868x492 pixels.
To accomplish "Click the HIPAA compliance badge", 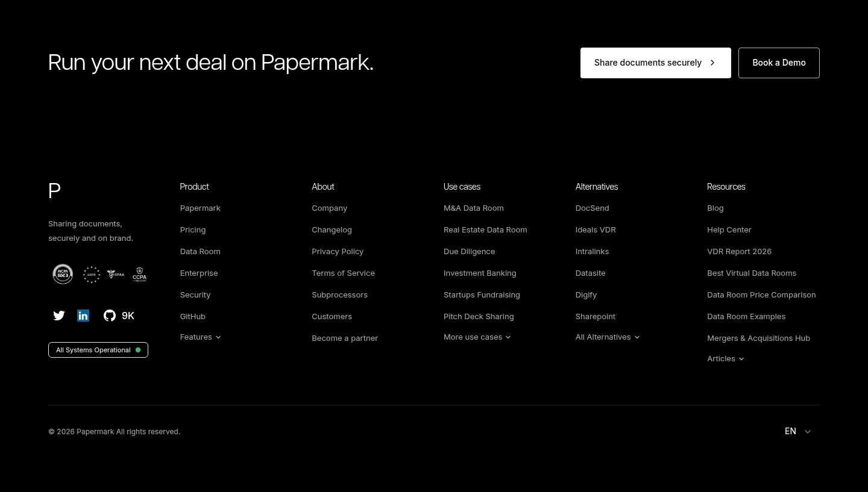I will [x=116, y=275].
